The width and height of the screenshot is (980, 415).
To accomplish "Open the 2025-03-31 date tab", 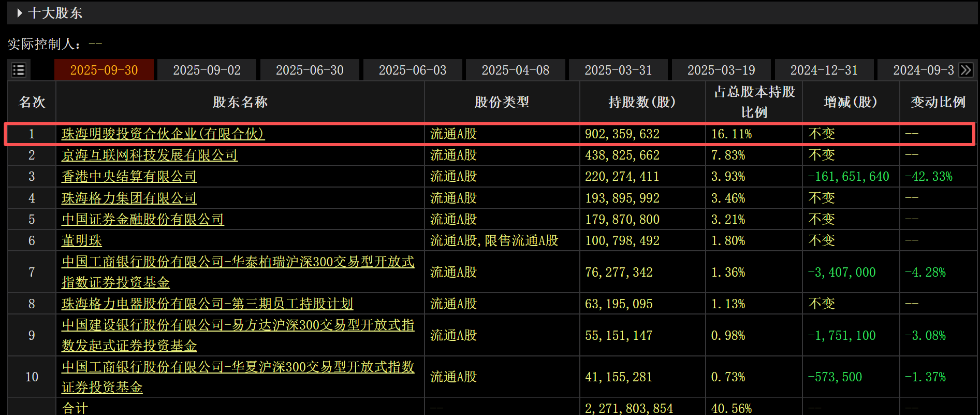I will point(618,70).
